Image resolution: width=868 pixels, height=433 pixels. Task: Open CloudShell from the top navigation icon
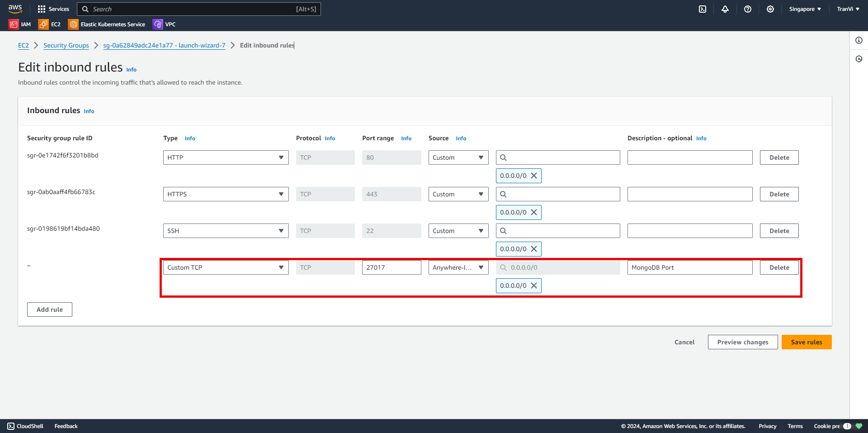coord(703,9)
